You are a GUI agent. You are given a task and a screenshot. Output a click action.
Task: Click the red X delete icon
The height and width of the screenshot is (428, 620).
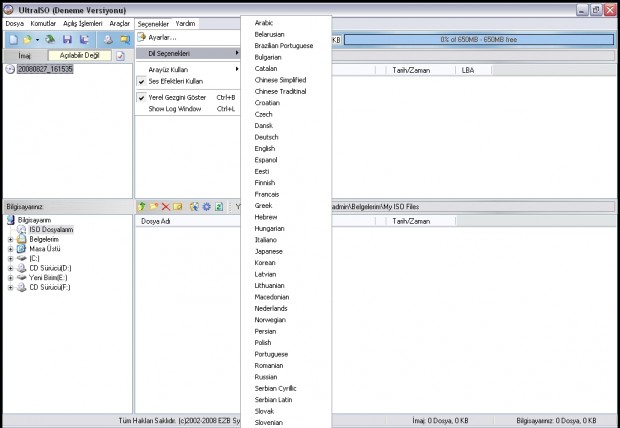pos(166,206)
